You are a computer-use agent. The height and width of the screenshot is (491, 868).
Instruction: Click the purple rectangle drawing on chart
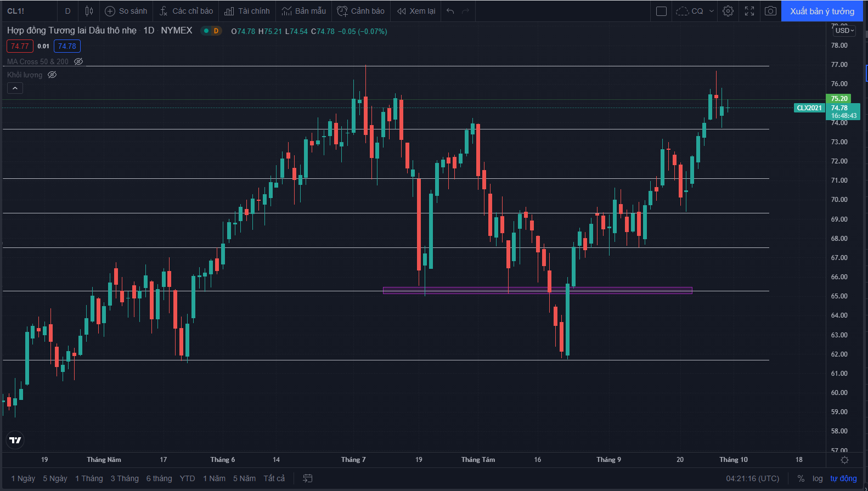pyautogui.click(x=537, y=290)
